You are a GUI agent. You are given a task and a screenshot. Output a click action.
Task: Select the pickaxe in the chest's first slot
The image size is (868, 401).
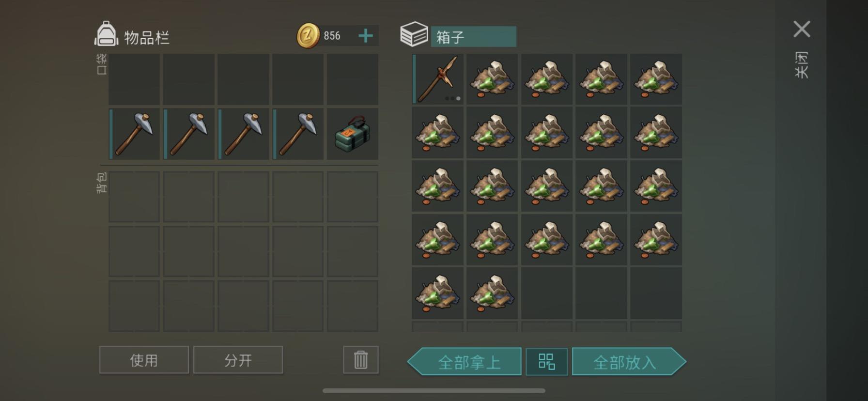point(438,79)
